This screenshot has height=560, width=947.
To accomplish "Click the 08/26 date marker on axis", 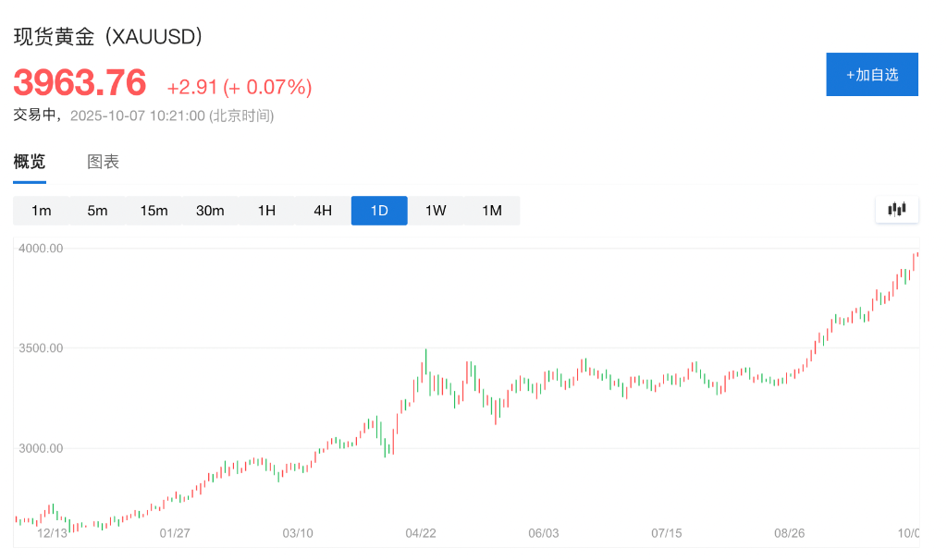I will click(x=789, y=533).
